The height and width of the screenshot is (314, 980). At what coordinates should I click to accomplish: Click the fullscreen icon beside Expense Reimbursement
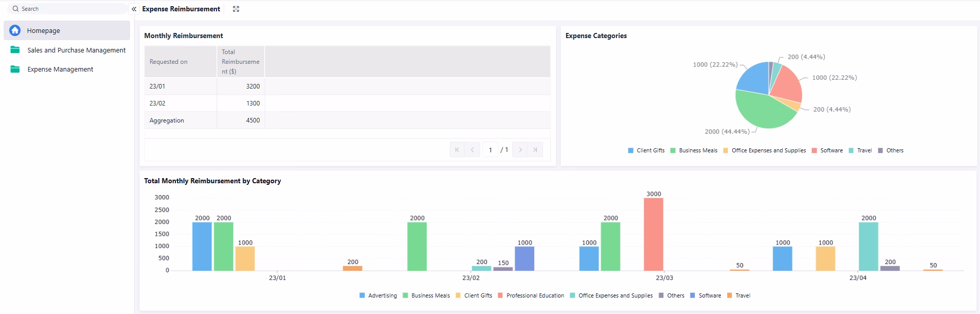(236, 9)
